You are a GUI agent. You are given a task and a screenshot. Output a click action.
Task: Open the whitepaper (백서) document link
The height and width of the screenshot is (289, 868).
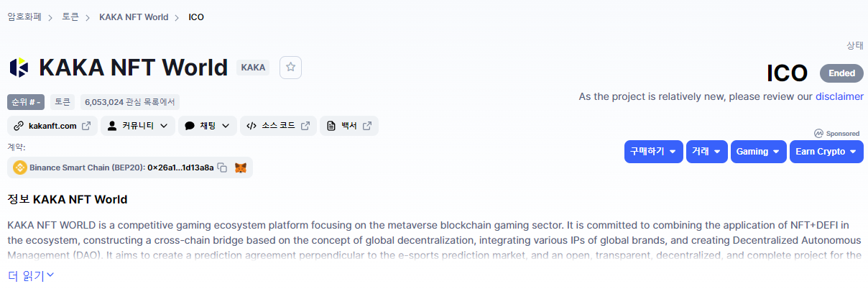click(348, 126)
